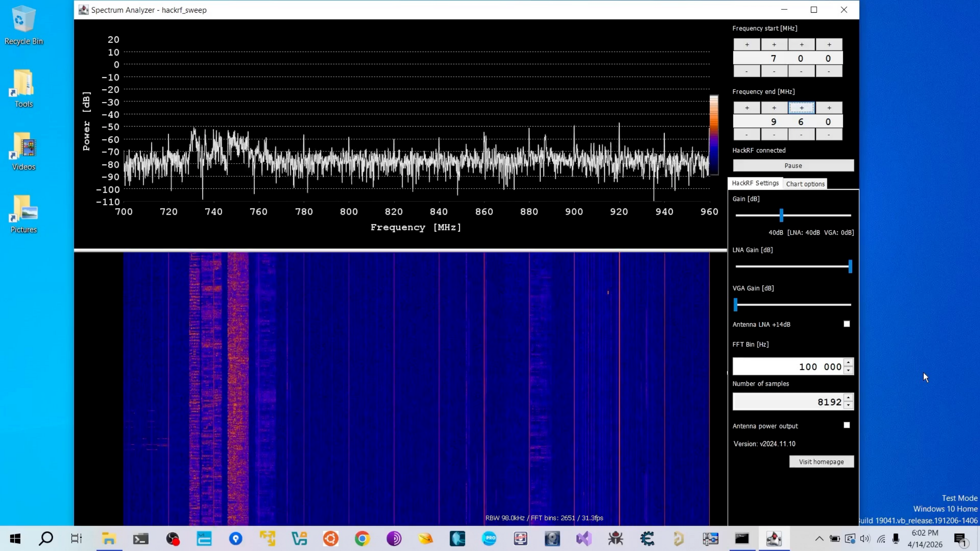
Task: Select the Recycle Bin desktop icon
Action: tap(24, 25)
